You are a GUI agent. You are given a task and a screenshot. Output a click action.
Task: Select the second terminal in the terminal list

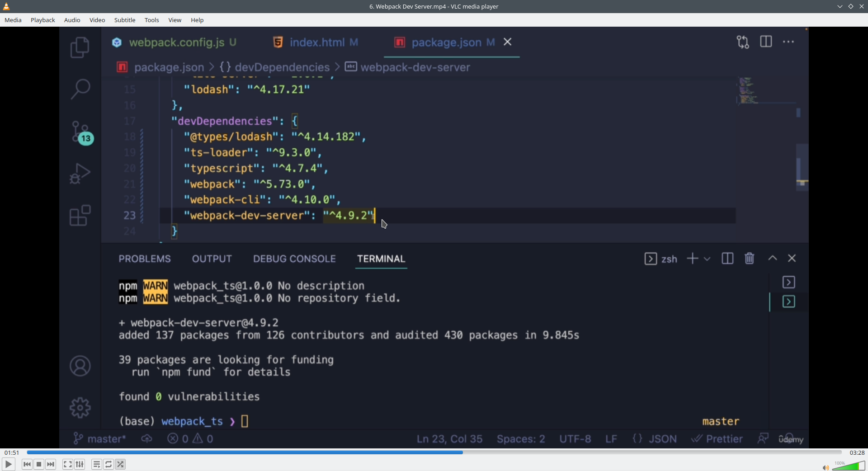click(789, 301)
